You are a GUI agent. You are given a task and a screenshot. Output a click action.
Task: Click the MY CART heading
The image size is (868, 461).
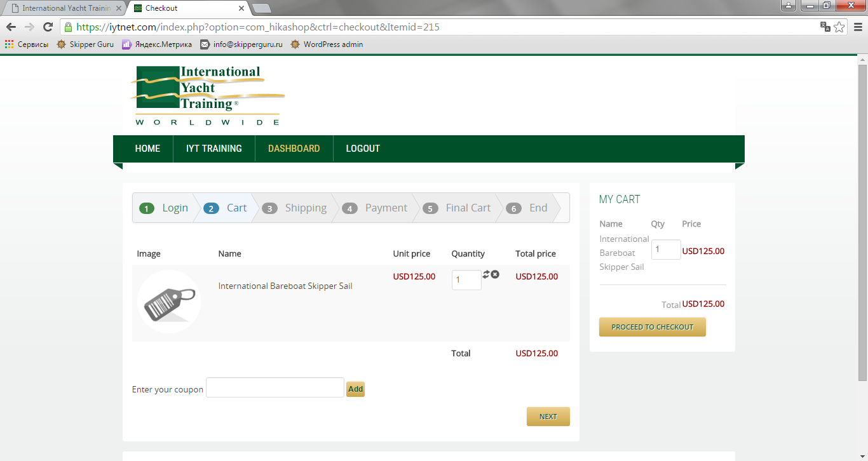(x=620, y=199)
